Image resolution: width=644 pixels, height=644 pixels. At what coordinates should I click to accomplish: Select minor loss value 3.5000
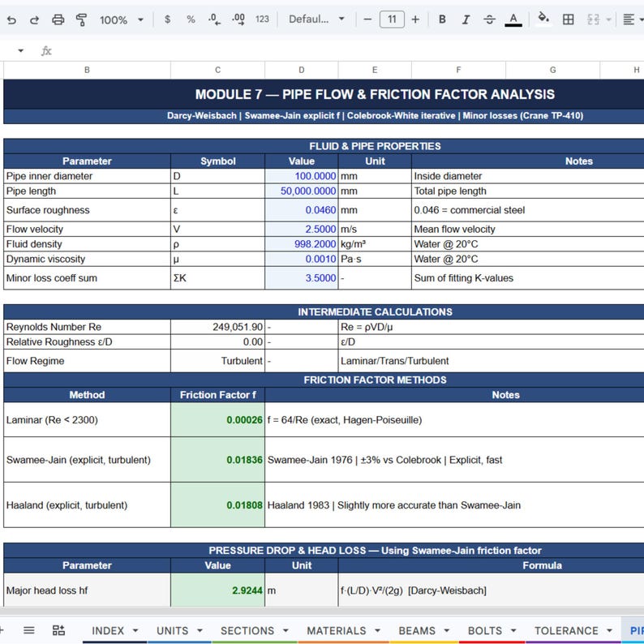302,278
